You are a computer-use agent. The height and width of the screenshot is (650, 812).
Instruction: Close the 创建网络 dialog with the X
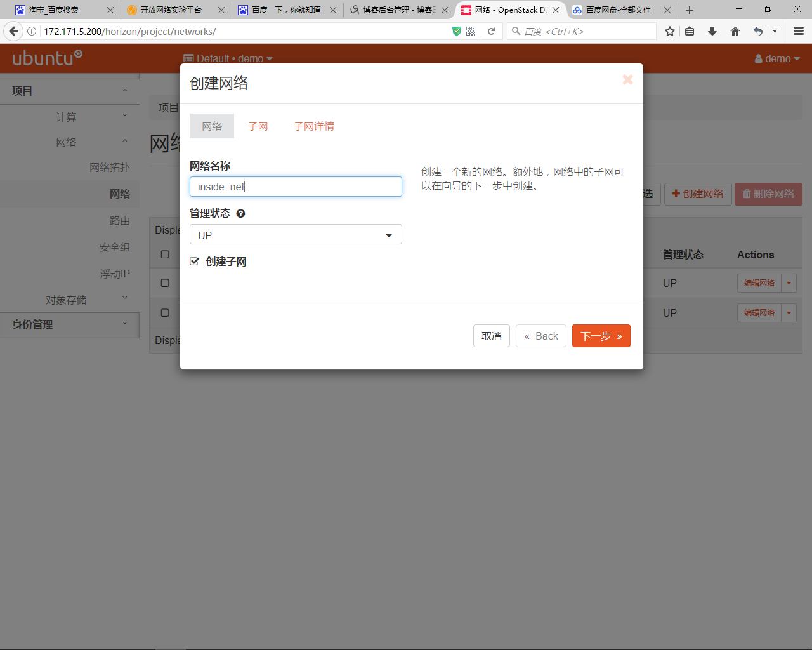627,79
